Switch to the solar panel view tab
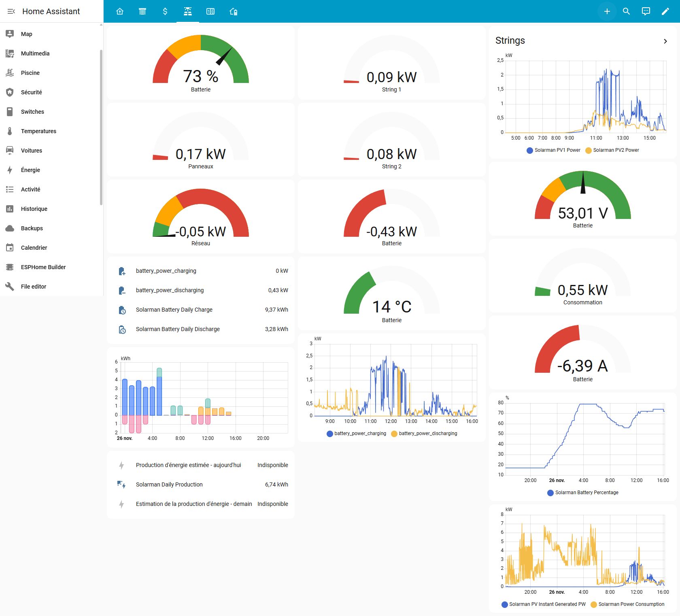Viewport: 680px width, 616px height. coord(188,11)
